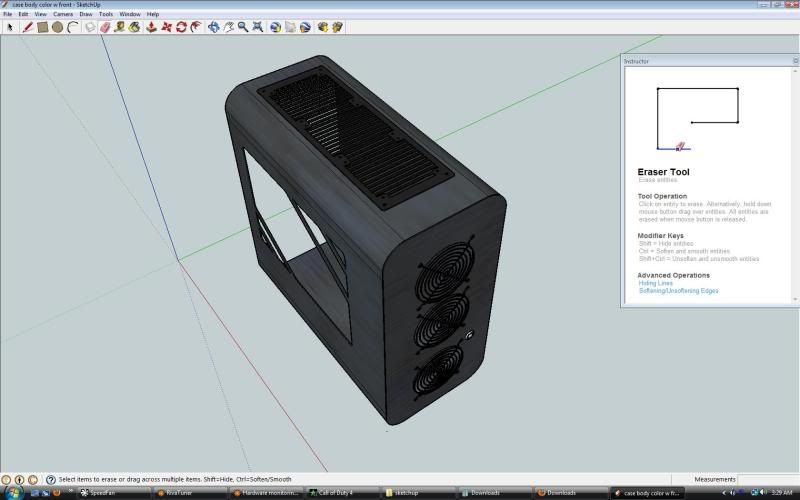
Task: Click the Tool Operation heading
Action: (x=662, y=196)
